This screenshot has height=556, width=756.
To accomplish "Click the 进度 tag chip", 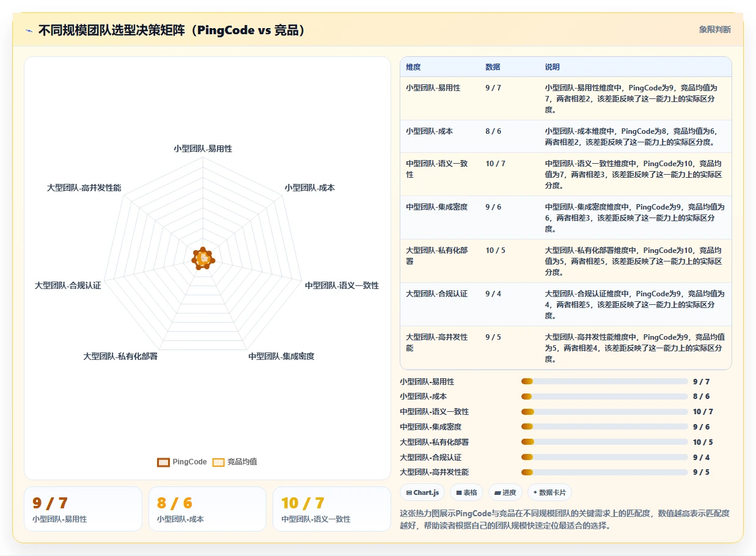I will (505, 492).
